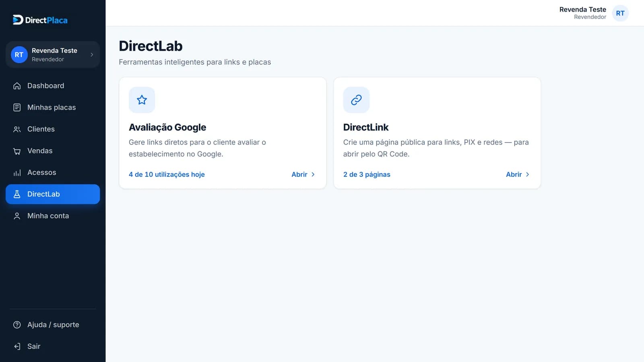Click the Revendedor label in the sidebar
644x362 pixels.
48,59
